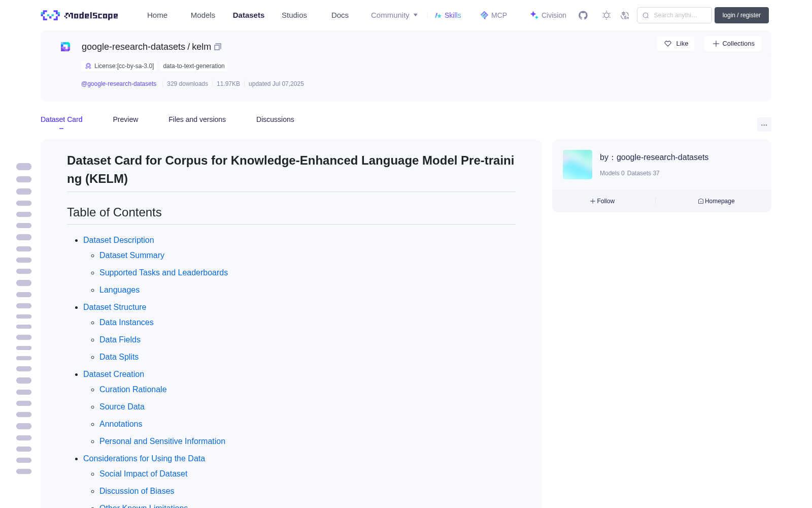This screenshot has width=812, height=508.
Task: Switch to the Discussions tab
Action: click(275, 119)
